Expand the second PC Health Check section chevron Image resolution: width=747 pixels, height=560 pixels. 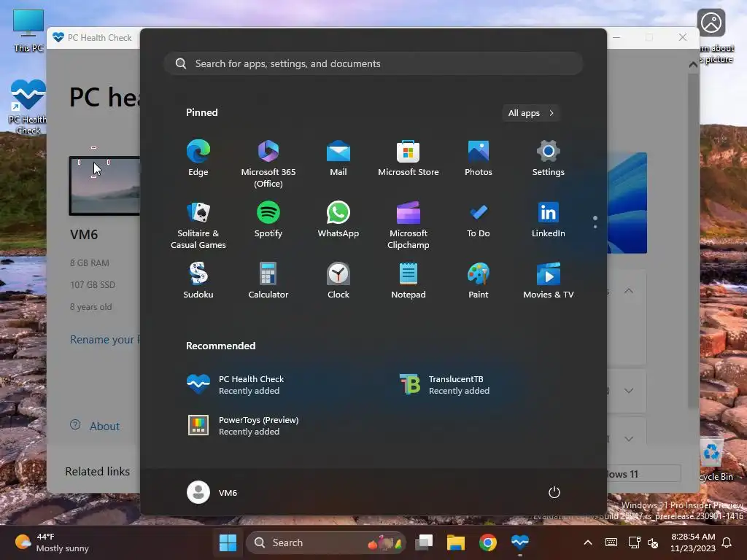coord(629,391)
